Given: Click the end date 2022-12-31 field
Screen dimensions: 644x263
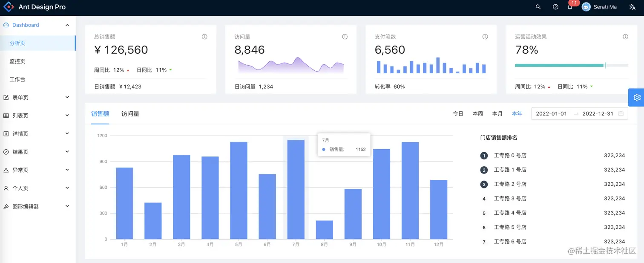Looking at the screenshot, I should click(598, 114).
